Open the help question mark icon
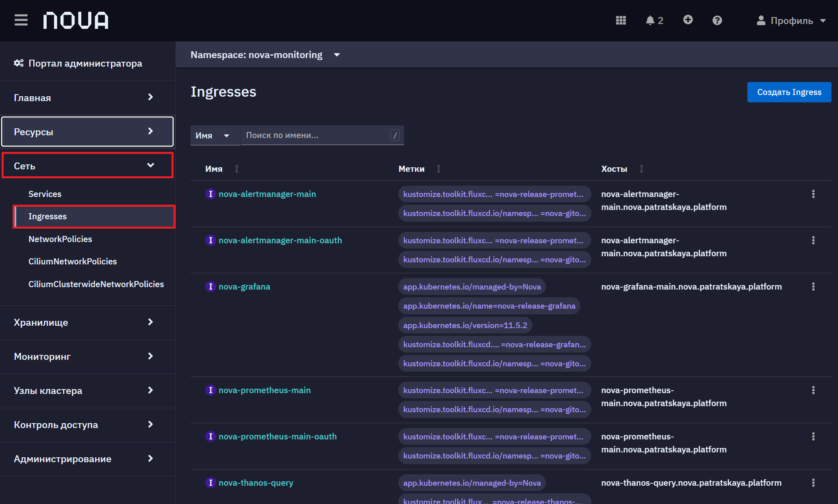The image size is (838, 504). [x=717, y=20]
